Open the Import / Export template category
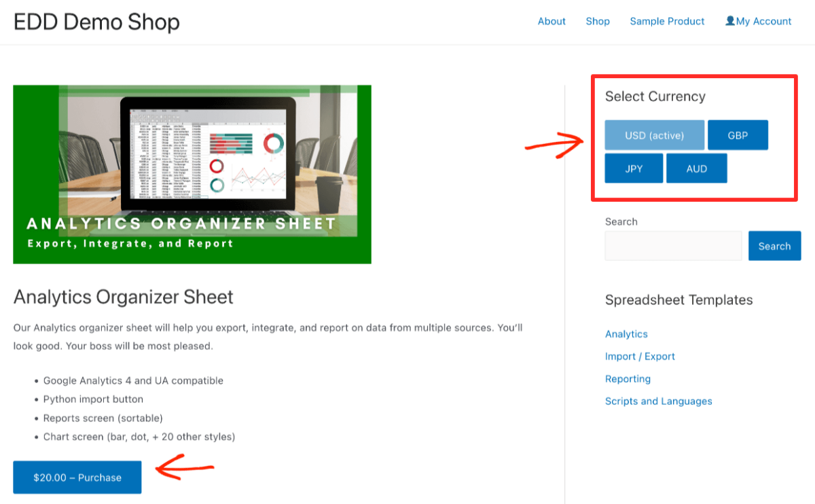 click(640, 356)
